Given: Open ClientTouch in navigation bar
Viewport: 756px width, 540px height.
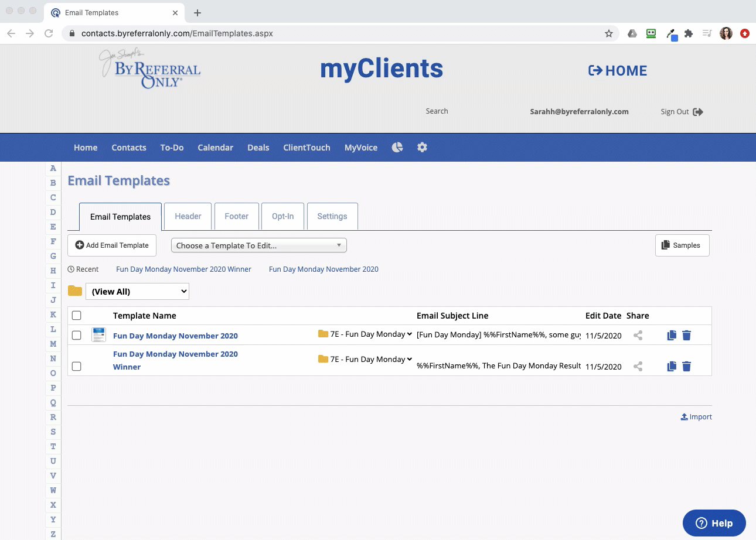Looking at the screenshot, I should pyautogui.click(x=307, y=148).
